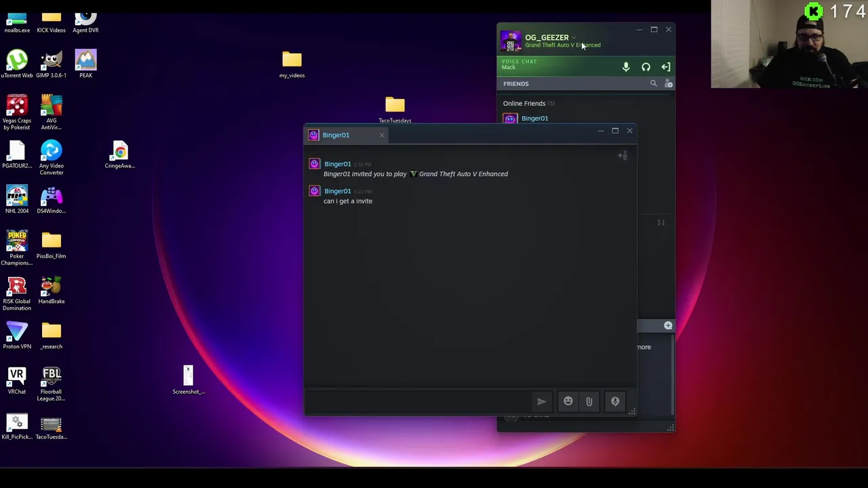The height and width of the screenshot is (488, 868).
Task: Open Binger01 name on invite message
Action: click(337, 164)
